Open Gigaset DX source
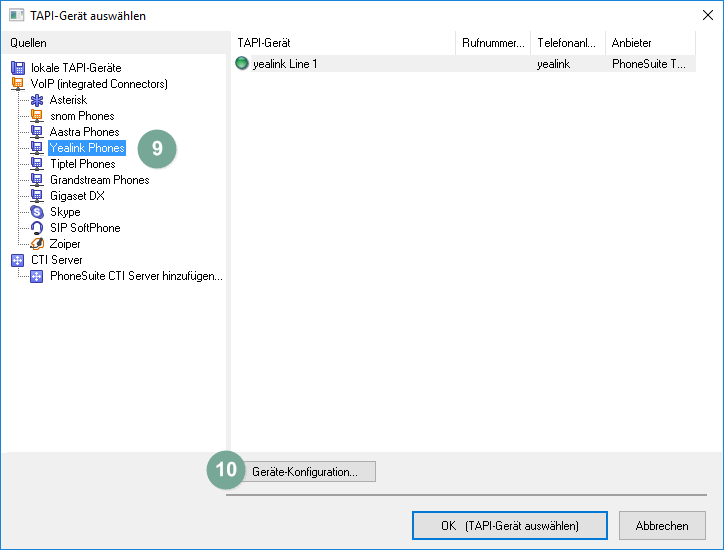Viewport: 724px width, 550px height. tap(77, 196)
